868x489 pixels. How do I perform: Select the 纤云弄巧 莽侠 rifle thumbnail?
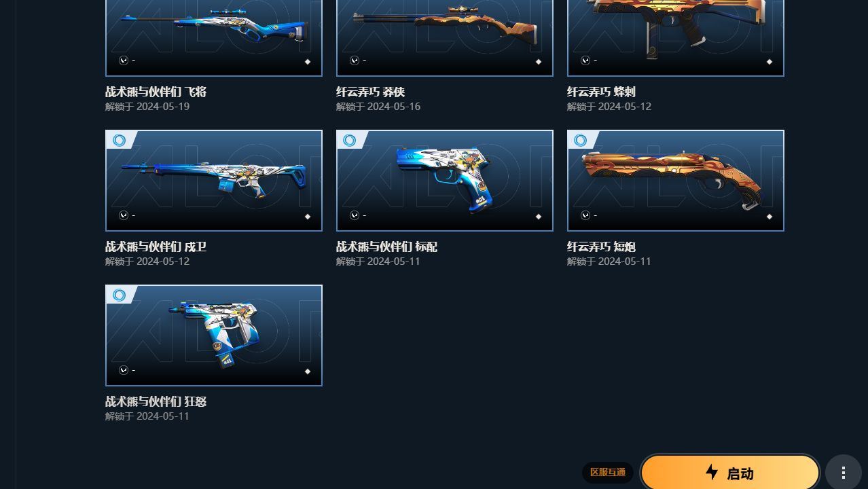445,38
